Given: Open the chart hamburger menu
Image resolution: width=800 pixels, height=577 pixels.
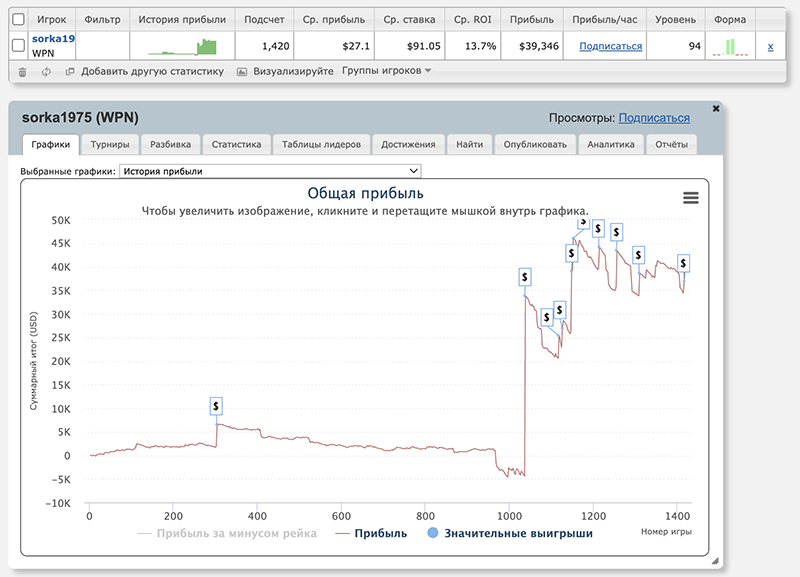Looking at the screenshot, I should [690, 198].
